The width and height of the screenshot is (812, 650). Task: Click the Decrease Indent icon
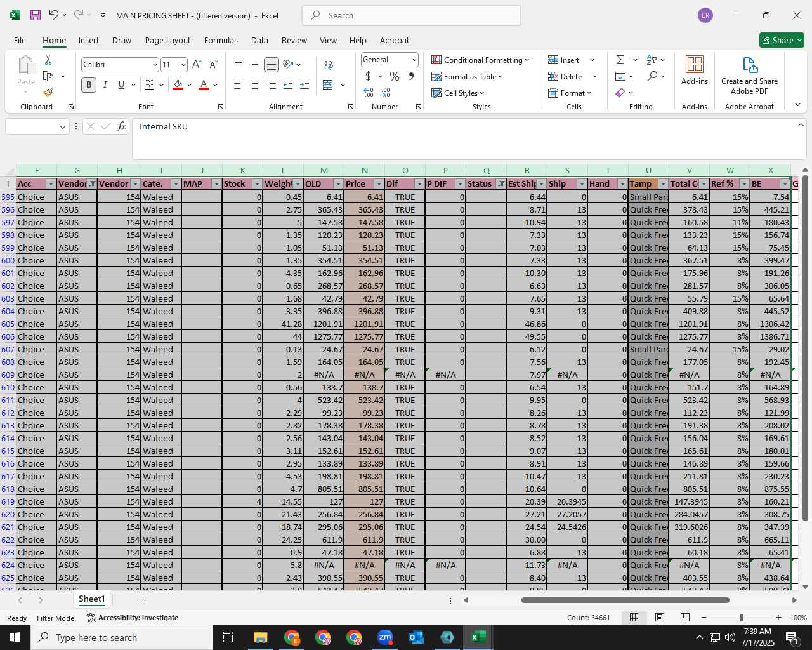pos(288,85)
